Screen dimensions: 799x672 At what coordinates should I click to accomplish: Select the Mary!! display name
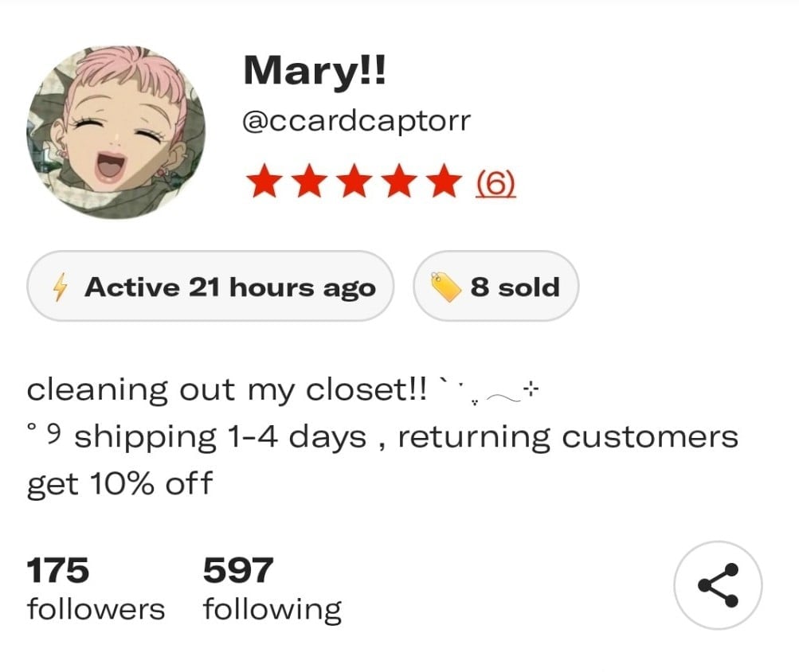(x=315, y=71)
